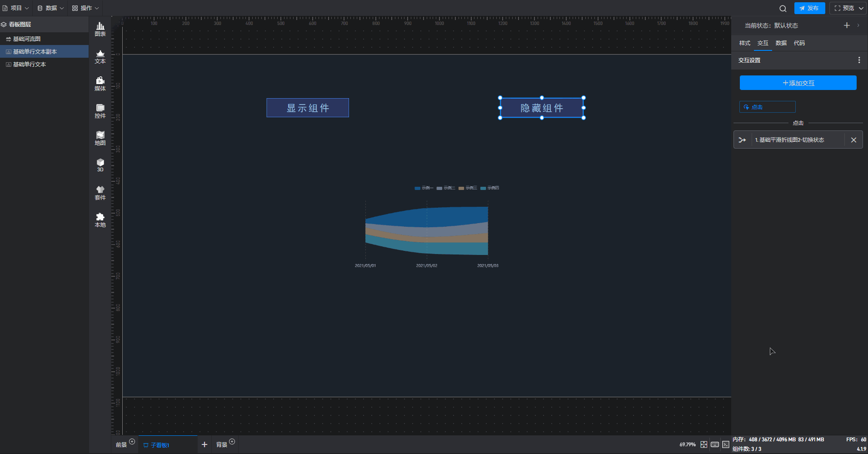Select the 背景 tab

(221, 445)
